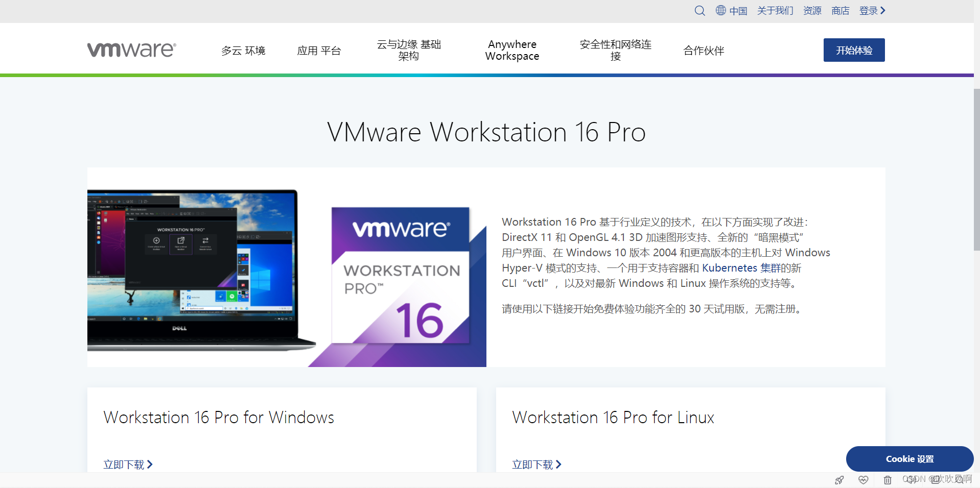980x488 pixels.
Task: Open the 合作伙伴 menu
Action: pyautogui.click(x=703, y=50)
